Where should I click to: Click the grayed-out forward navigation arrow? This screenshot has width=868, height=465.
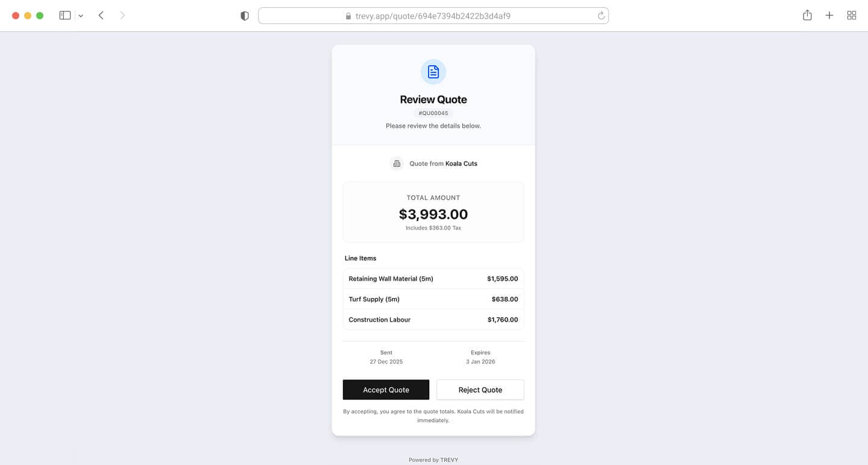click(x=122, y=15)
